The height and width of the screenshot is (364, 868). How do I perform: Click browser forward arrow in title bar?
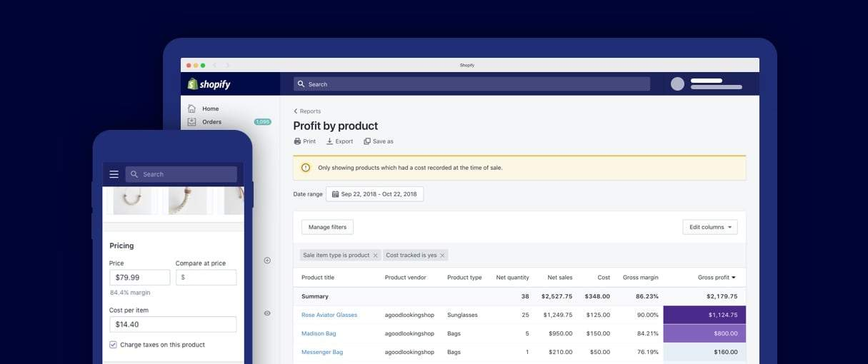[228, 65]
